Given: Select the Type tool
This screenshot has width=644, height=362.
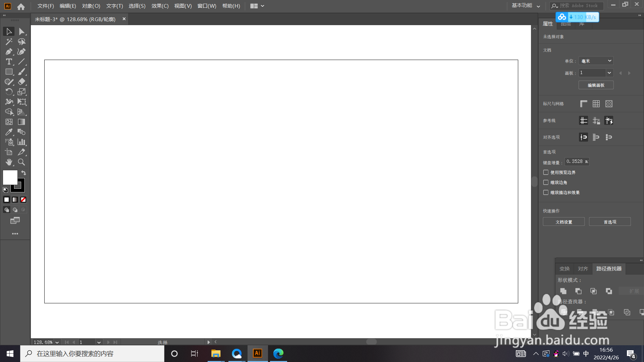Looking at the screenshot, I should [x=9, y=62].
